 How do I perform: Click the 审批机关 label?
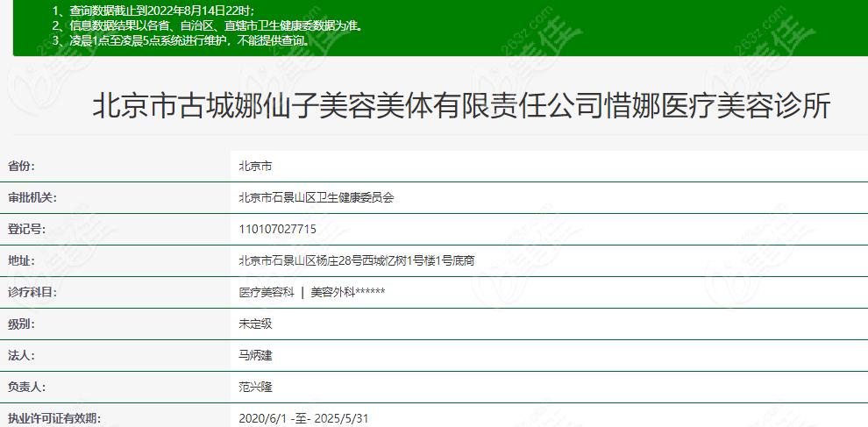[x=32, y=197]
